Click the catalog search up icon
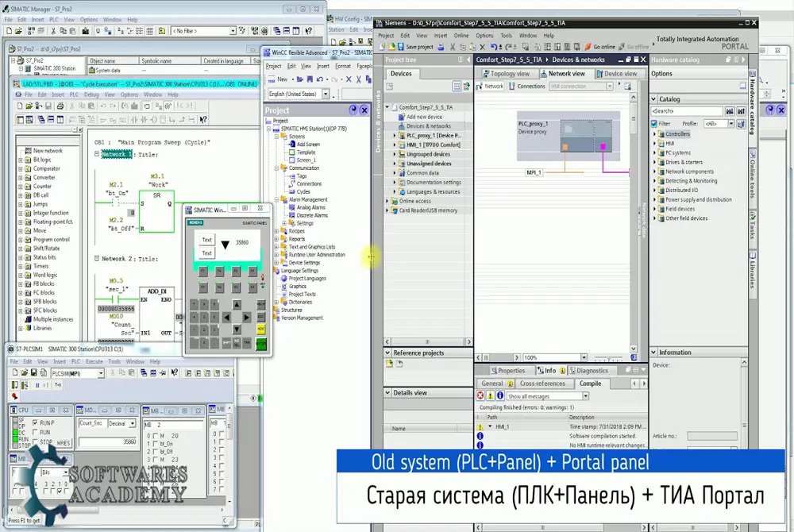This screenshot has height=532, width=794. [x=741, y=111]
